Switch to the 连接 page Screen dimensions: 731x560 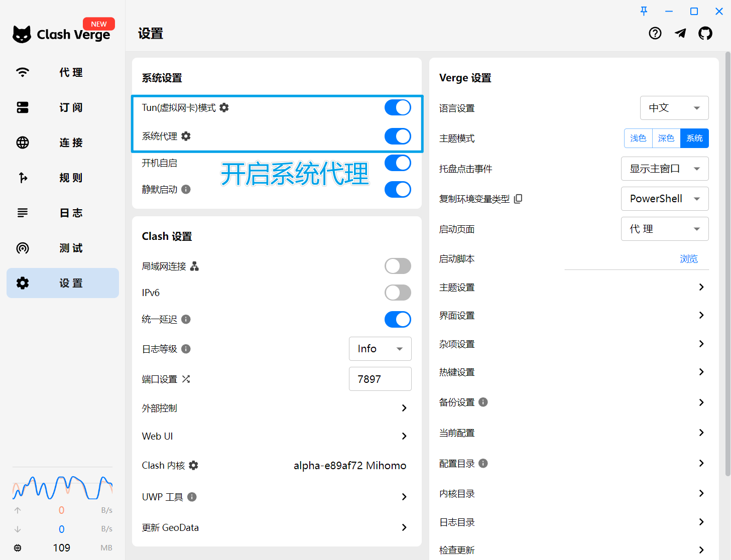(x=62, y=143)
